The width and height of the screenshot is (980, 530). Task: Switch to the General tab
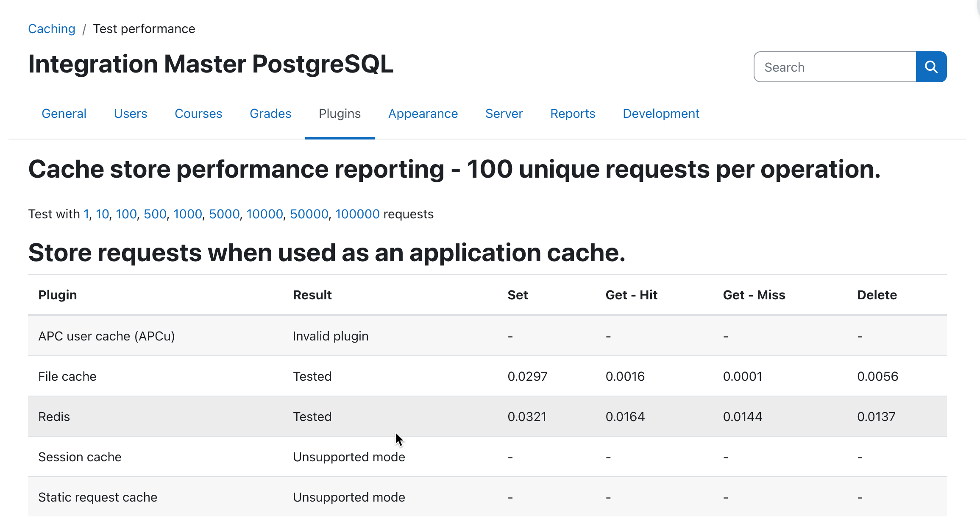[64, 114]
